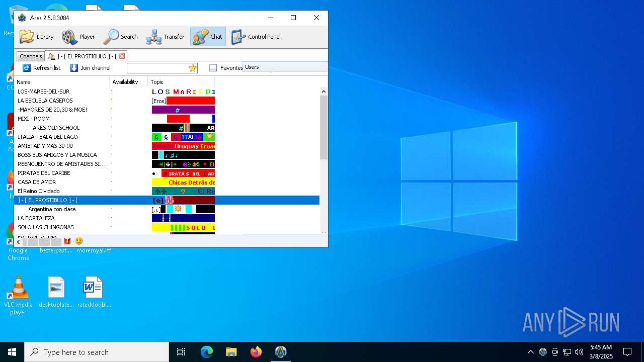Launch Microsoft Edge from the taskbar

click(x=207, y=352)
